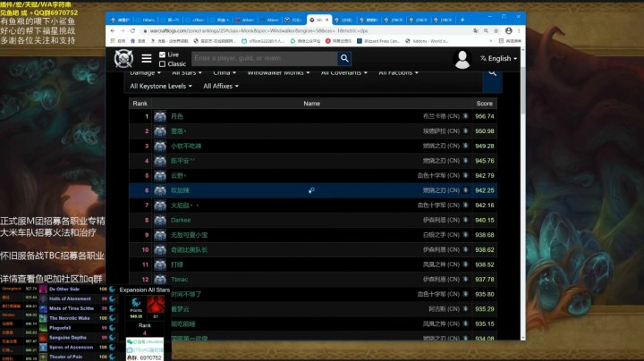The image size is (644, 361).
Task: Open the Damage metric dropdown
Action: (x=146, y=73)
